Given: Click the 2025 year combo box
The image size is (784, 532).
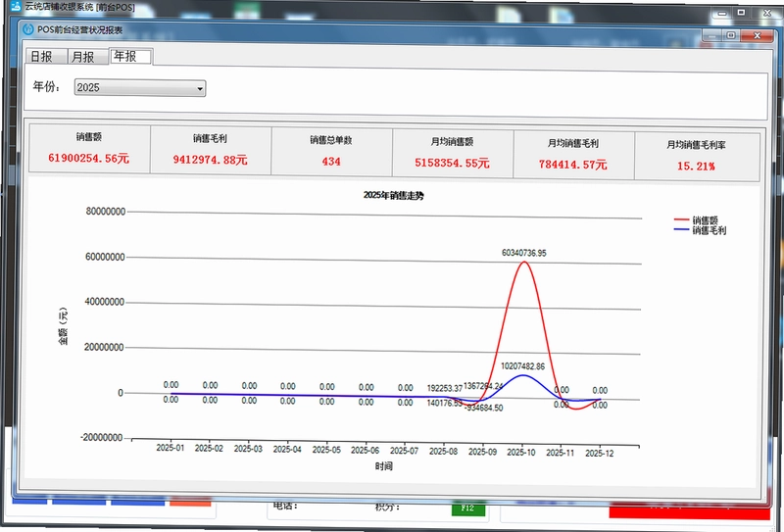Looking at the screenshot, I should click(x=139, y=88).
